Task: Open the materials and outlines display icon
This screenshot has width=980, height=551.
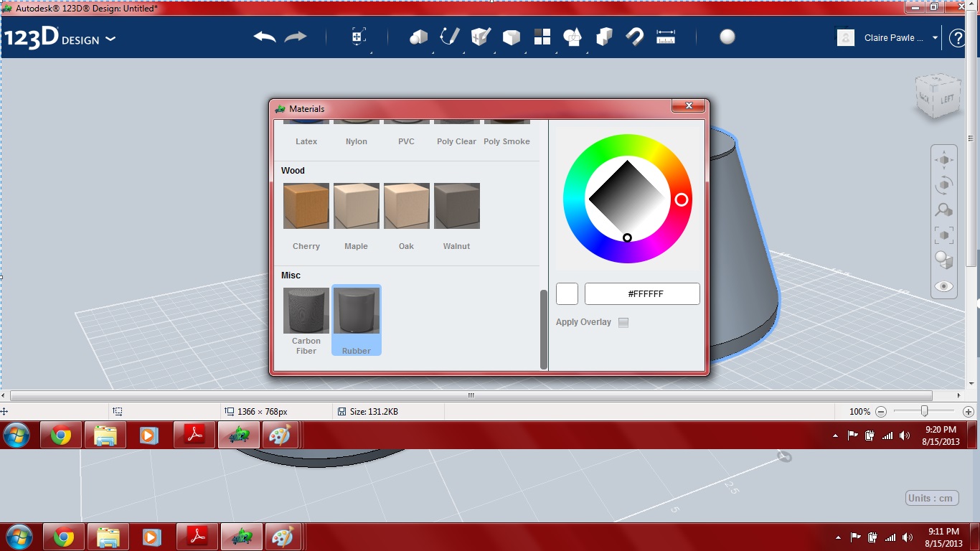Action: click(x=944, y=260)
